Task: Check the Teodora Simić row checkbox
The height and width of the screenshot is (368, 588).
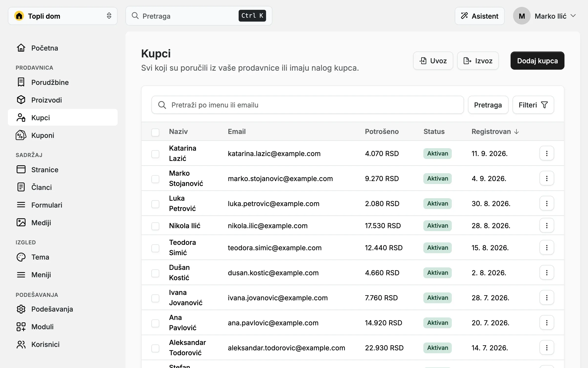Action: coord(155,248)
